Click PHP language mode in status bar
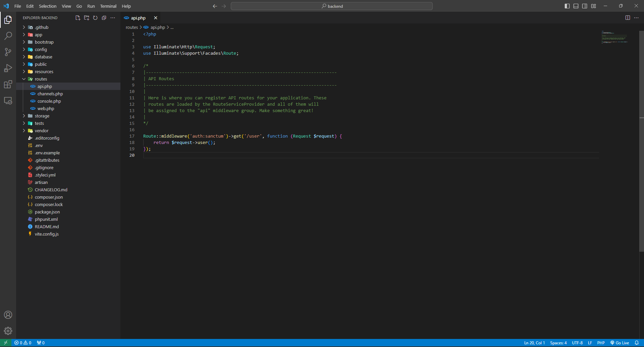Screen dimensions: 644x347 [601, 343]
